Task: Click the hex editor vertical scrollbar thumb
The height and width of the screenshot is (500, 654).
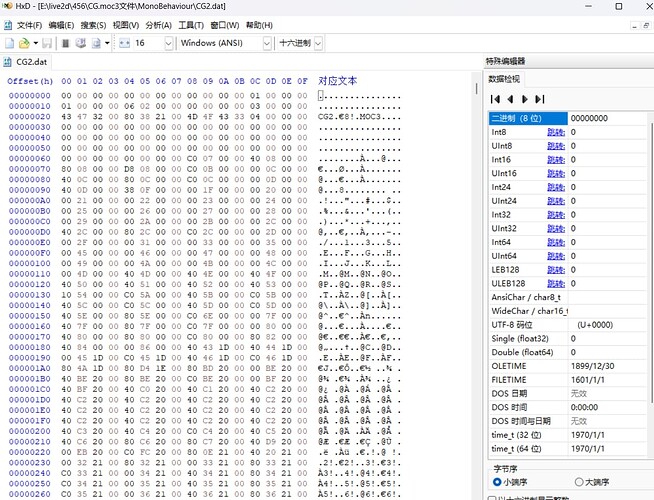Action: (x=476, y=88)
